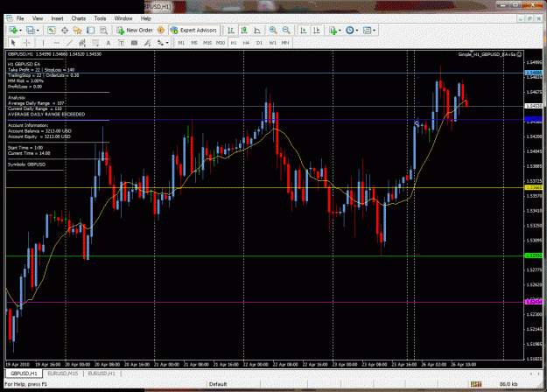Select the Cursor arrow tool
Screen dimensions: 547x392
tap(13, 43)
